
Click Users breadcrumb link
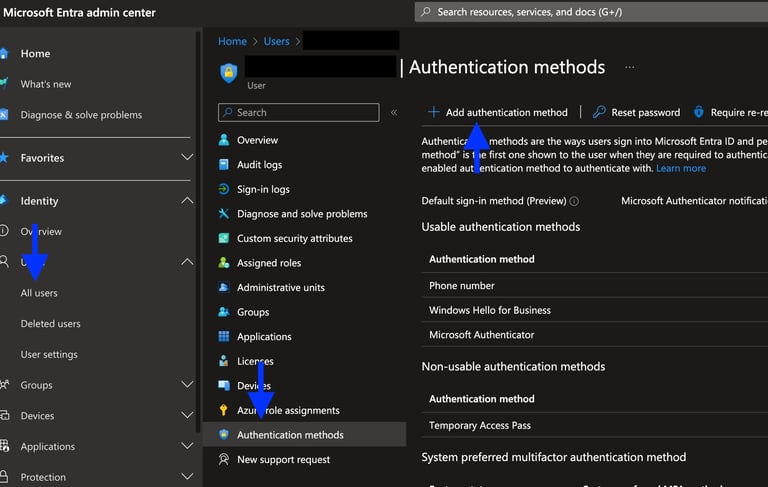click(x=276, y=41)
